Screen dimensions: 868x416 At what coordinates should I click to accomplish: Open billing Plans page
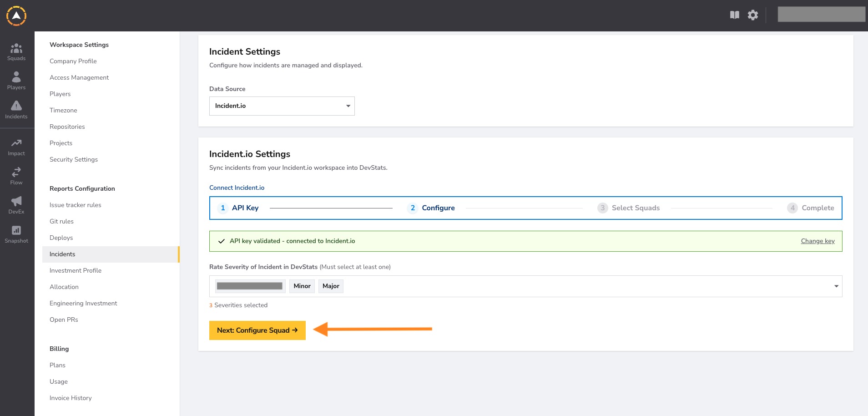tap(57, 365)
